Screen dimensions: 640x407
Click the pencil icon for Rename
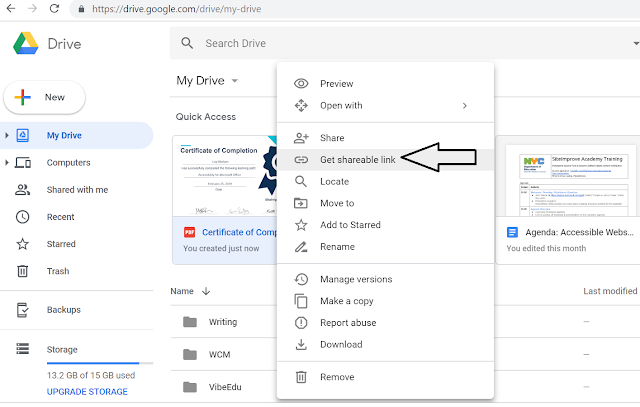click(301, 247)
